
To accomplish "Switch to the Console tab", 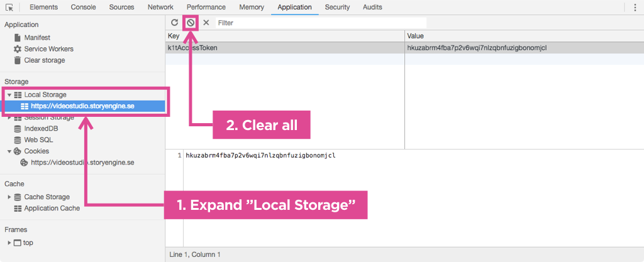I will (x=84, y=7).
